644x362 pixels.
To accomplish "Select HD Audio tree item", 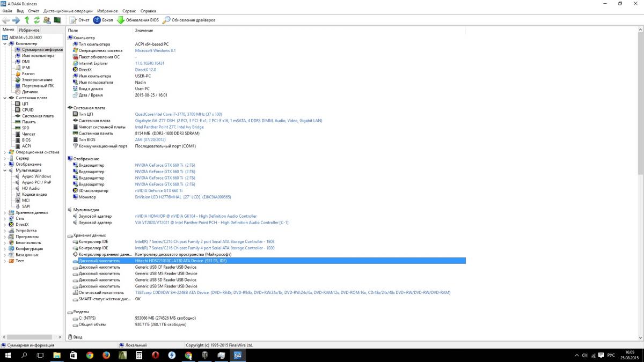I will coord(31,188).
